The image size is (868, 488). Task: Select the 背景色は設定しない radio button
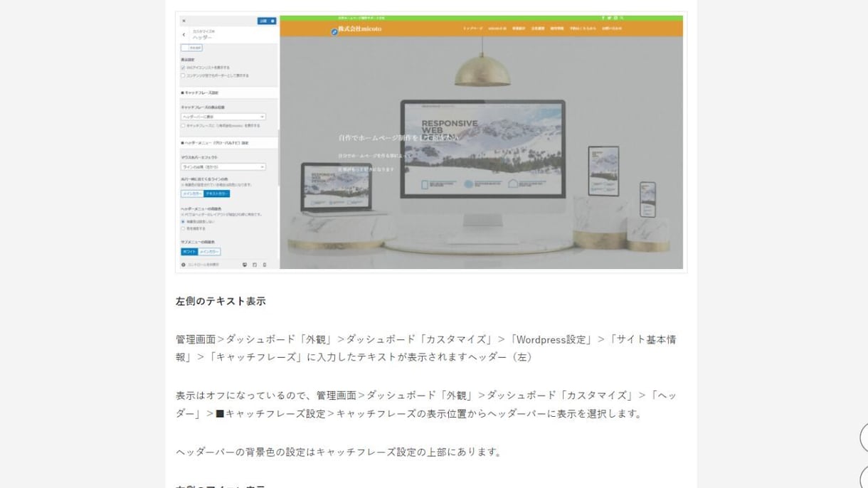tap(183, 222)
